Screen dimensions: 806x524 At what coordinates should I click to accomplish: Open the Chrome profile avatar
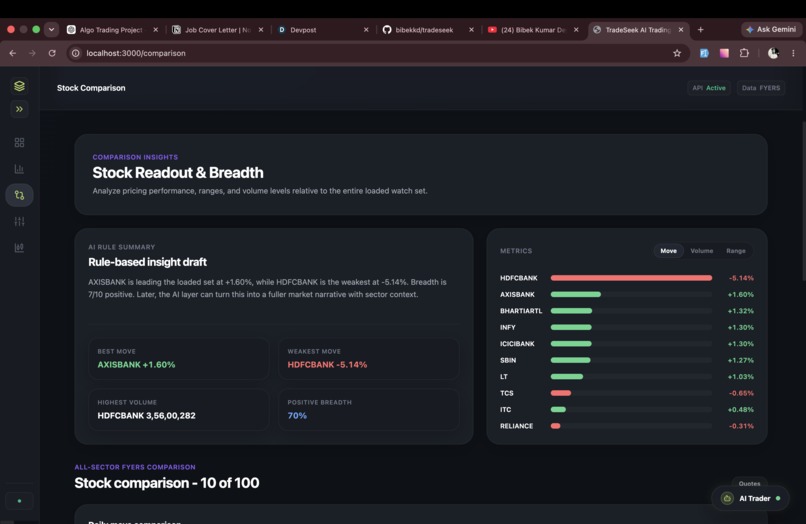point(773,53)
